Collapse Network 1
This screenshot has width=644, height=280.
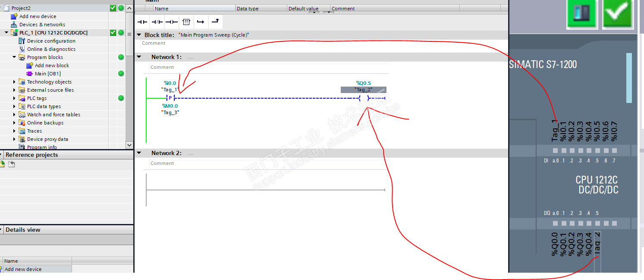(x=139, y=57)
